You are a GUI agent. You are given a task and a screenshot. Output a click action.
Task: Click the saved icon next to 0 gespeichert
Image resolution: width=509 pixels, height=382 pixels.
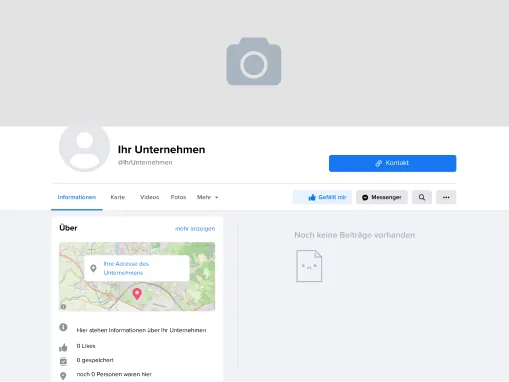click(63, 361)
